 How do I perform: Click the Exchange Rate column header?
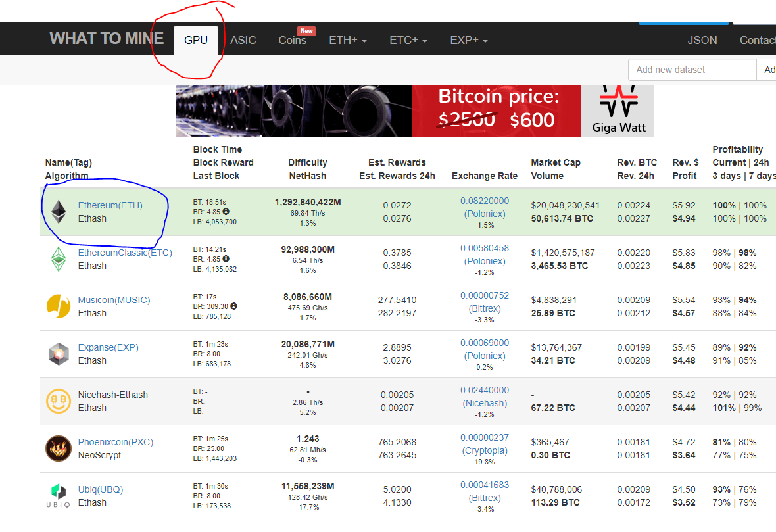pos(485,176)
